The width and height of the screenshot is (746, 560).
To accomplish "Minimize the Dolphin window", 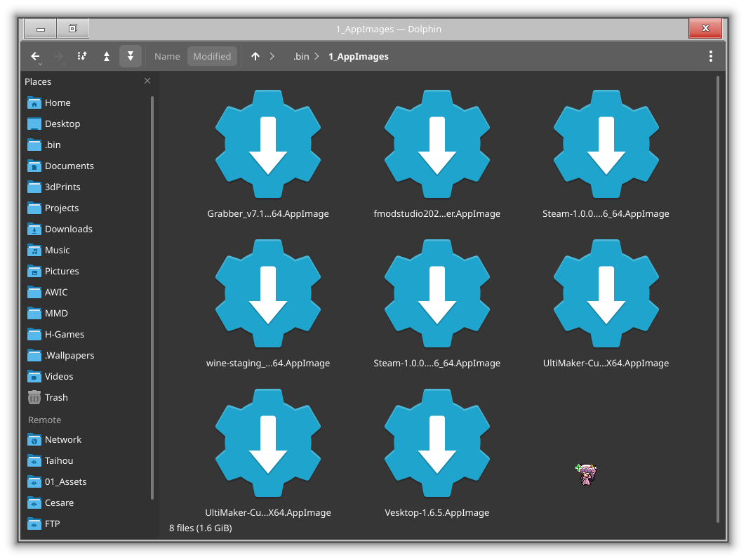I will 41,29.
